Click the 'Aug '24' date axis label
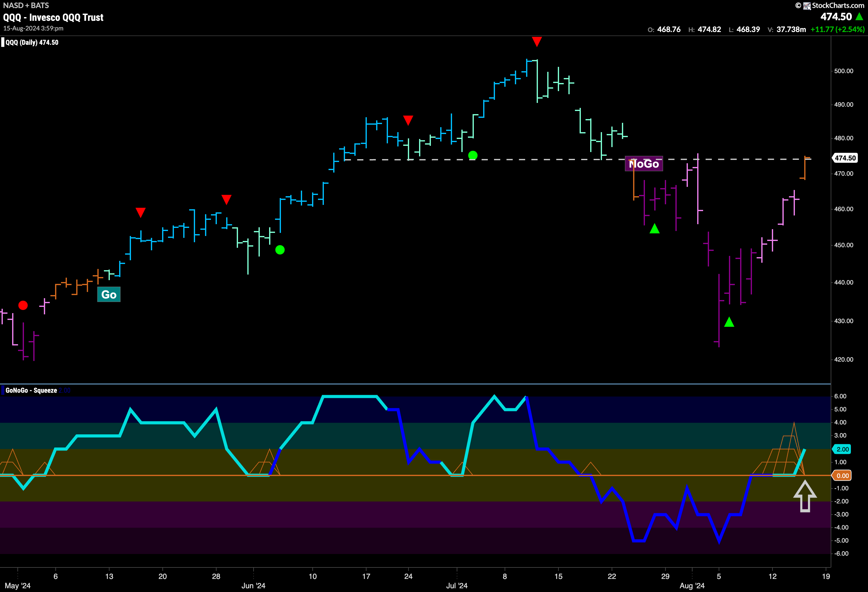 click(x=692, y=586)
